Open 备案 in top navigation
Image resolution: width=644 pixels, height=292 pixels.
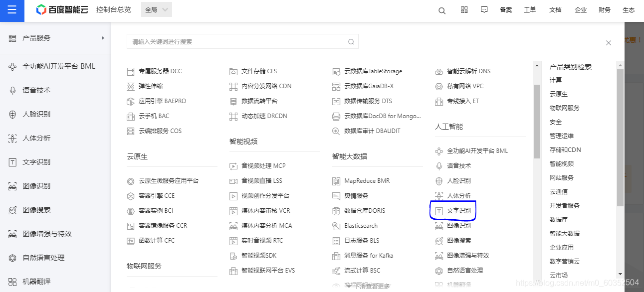coord(506,10)
